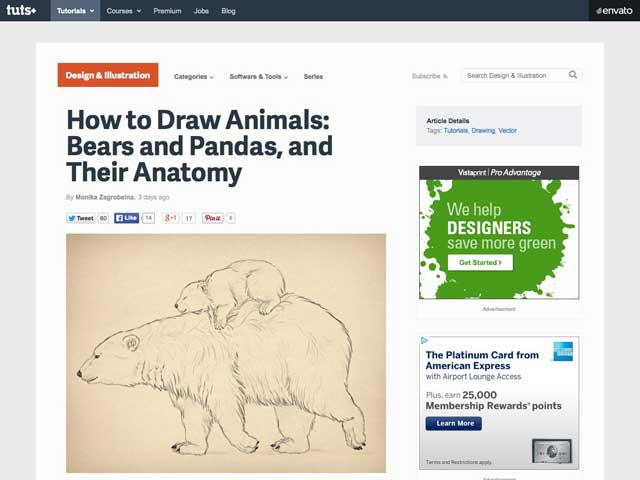Click the Facebook like count 14
This screenshot has width=640, height=480.
(x=149, y=218)
